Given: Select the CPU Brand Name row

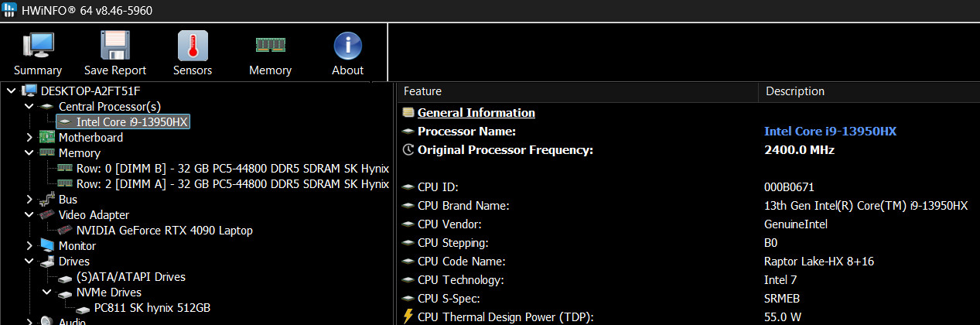Looking at the screenshot, I should [688, 206].
